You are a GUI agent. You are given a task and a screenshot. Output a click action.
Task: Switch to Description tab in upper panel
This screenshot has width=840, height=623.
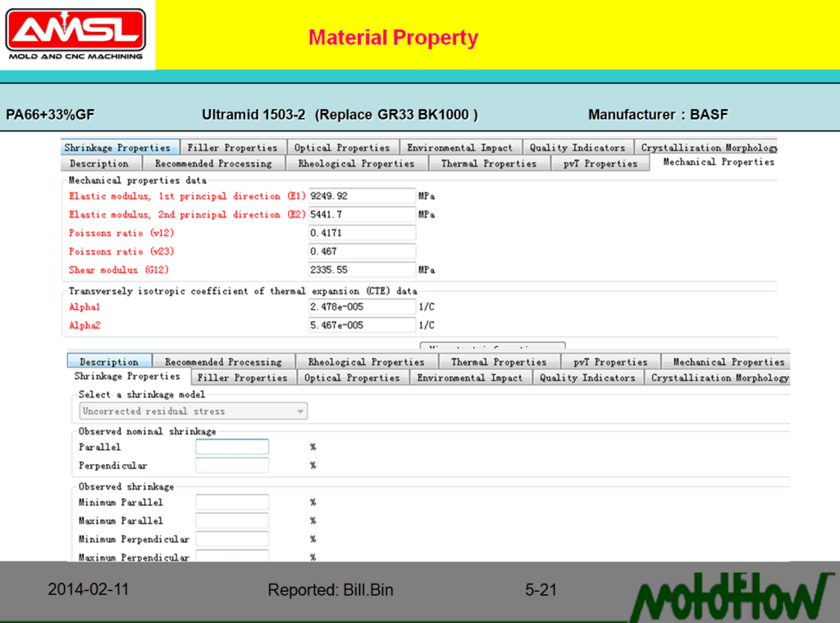[x=99, y=163]
